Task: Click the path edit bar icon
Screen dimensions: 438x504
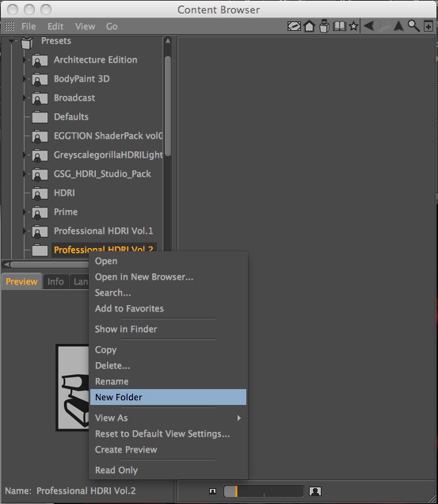Action: tap(294, 26)
